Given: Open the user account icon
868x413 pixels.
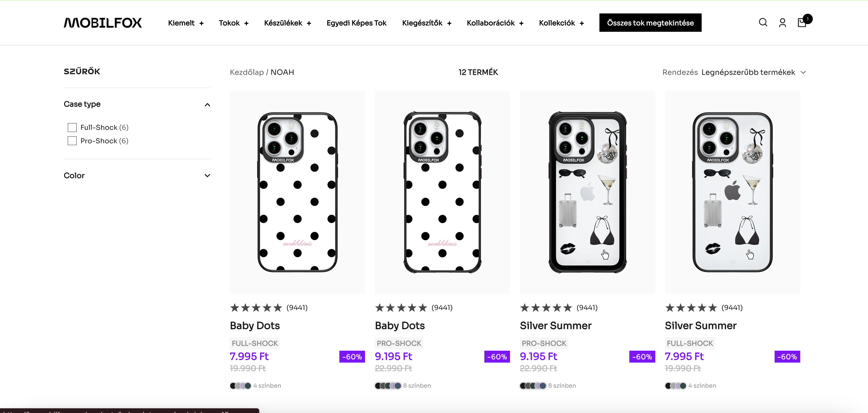Looking at the screenshot, I should [x=783, y=23].
